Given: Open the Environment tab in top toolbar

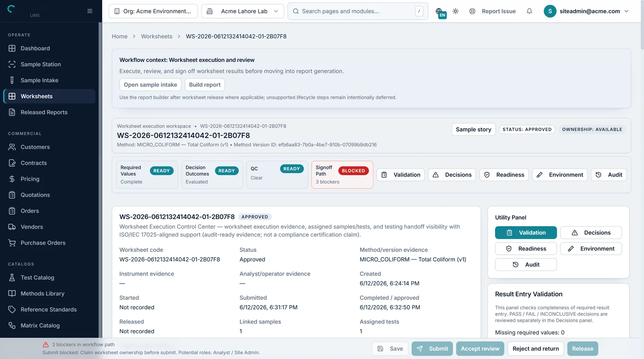Looking at the screenshot, I should coord(560,175).
